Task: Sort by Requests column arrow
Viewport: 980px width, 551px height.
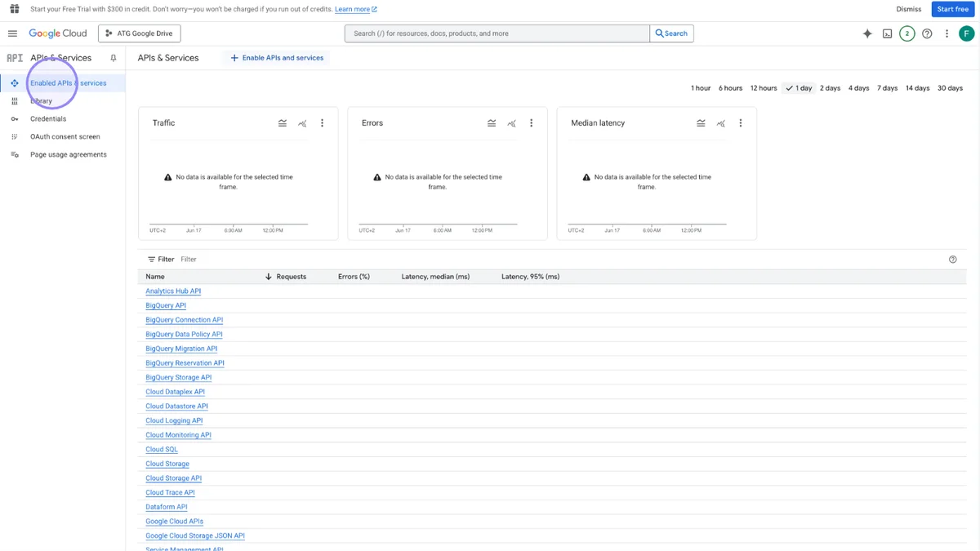Action: 268,277
